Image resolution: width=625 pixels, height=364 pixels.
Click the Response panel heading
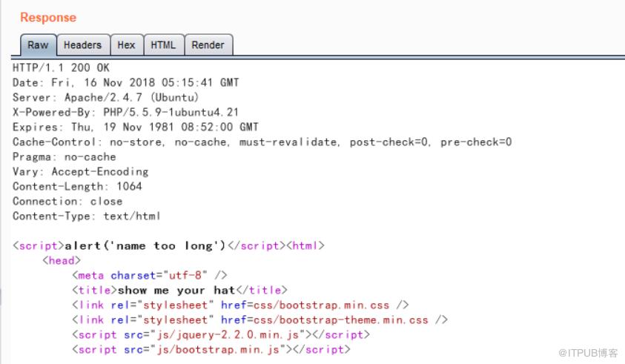[x=48, y=18]
